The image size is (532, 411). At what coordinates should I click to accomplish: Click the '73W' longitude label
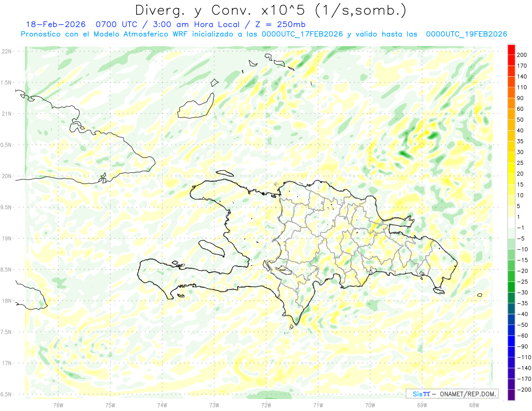click(x=214, y=405)
